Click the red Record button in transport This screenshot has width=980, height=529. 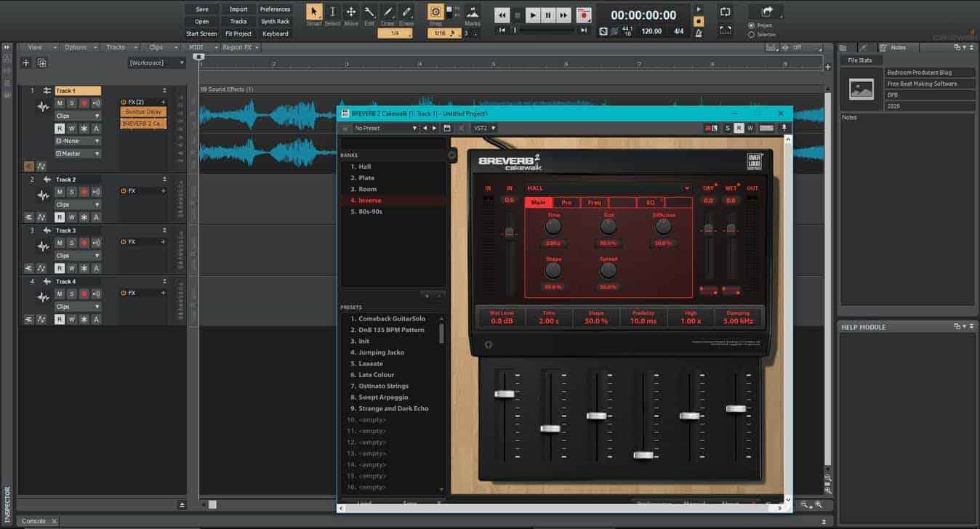pyautogui.click(x=583, y=15)
